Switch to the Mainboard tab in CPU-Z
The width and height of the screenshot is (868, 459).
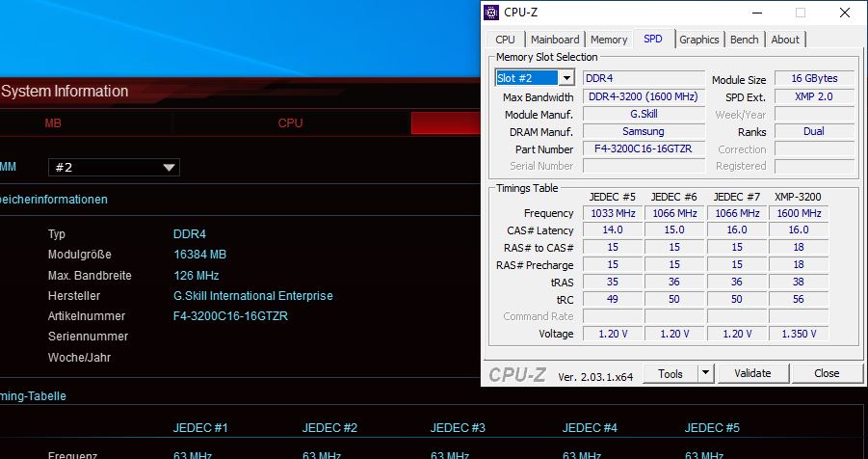(555, 40)
